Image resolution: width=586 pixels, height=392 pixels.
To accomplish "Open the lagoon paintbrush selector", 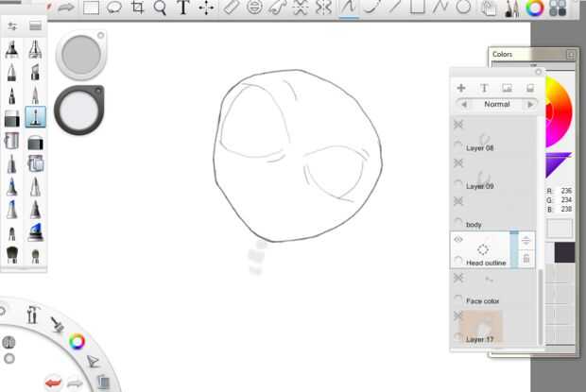I will click(58, 324).
